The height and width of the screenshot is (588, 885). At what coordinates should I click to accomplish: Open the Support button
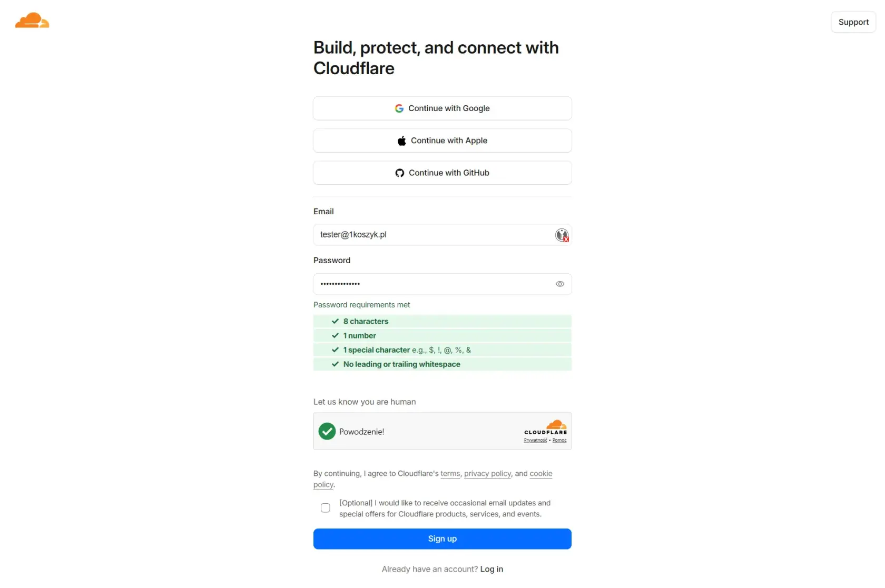[853, 22]
